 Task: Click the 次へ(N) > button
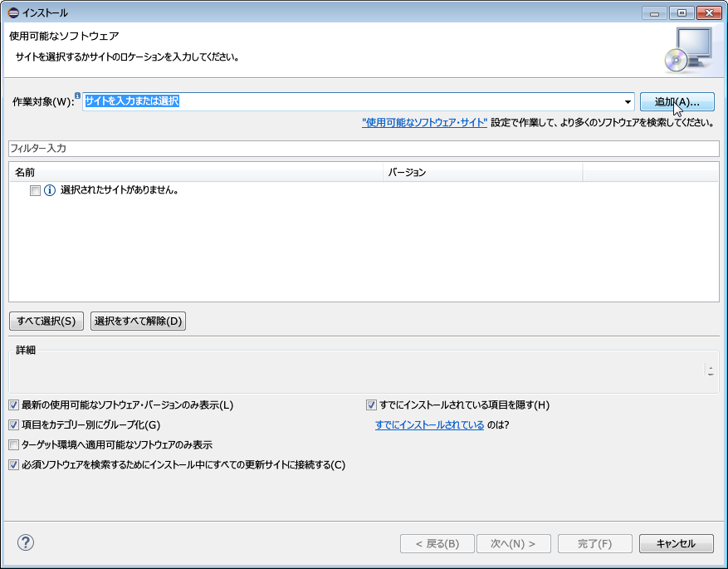(514, 543)
